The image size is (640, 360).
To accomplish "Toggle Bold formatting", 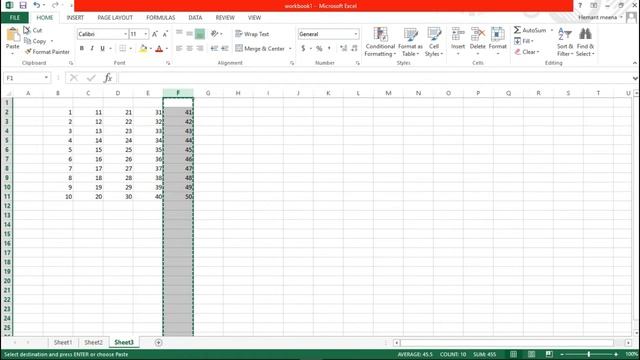I will click(x=82, y=49).
